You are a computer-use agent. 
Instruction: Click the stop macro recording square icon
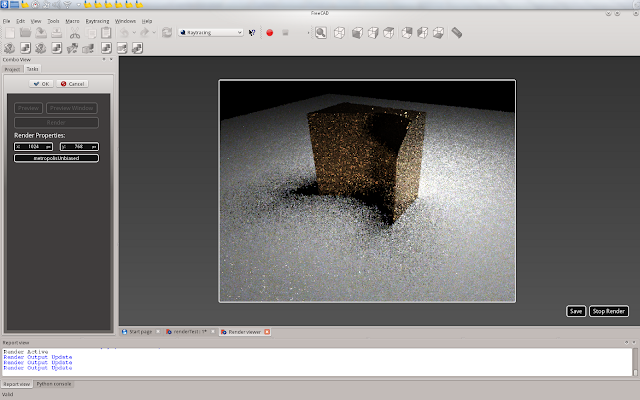pyautogui.click(x=286, y=33)
